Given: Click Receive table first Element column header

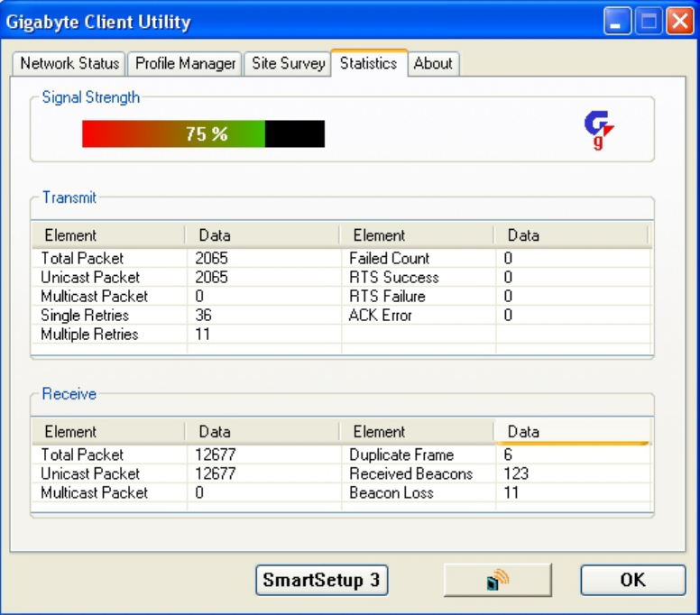Looking at the screenshot, I should tap(108, 432).
